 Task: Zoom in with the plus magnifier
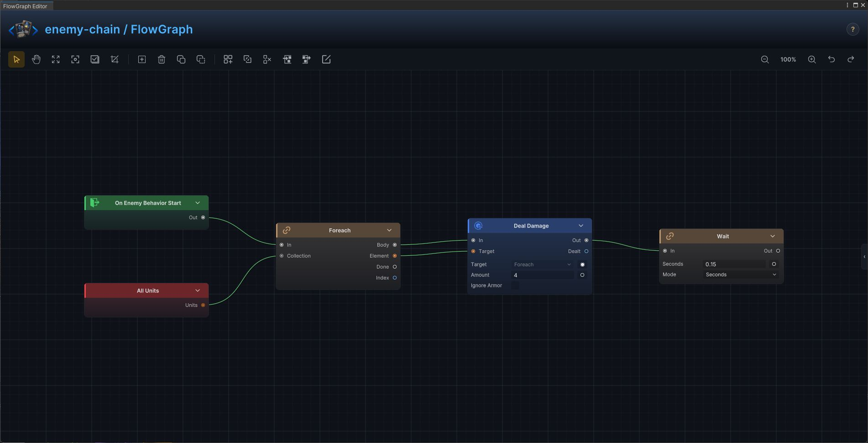click(812, 59)
